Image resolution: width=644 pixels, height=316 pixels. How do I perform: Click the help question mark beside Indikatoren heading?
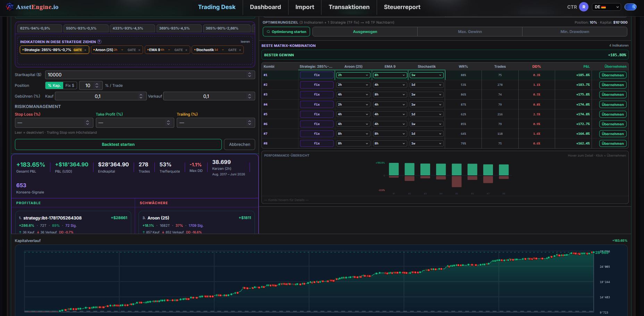pos(99,42)
